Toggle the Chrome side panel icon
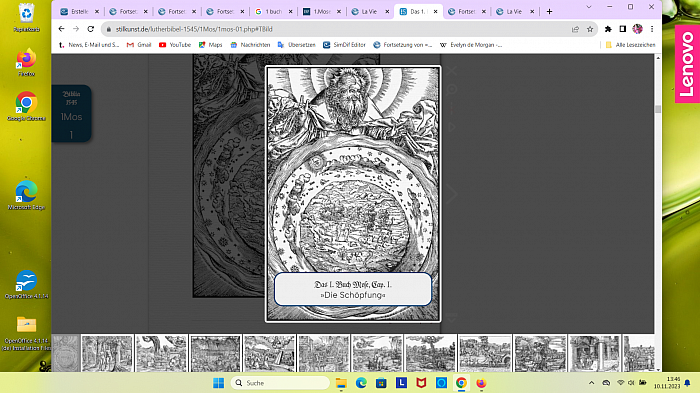Screen dimensions: 700x393 [x=622, y=29]
